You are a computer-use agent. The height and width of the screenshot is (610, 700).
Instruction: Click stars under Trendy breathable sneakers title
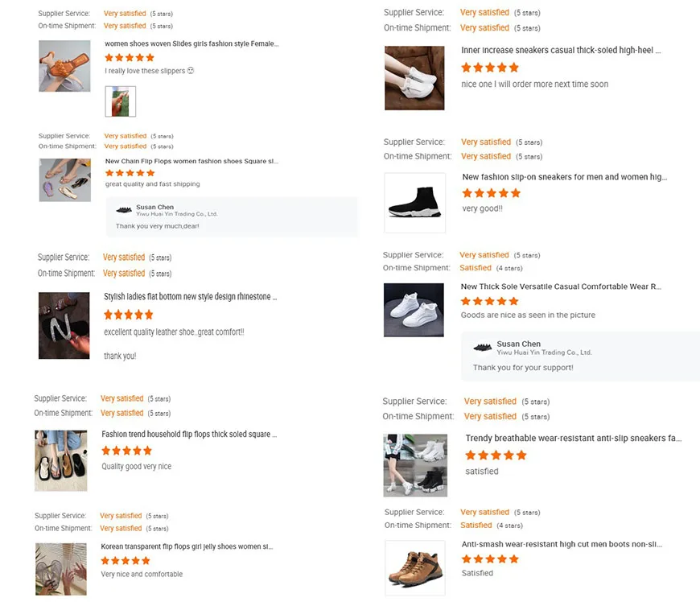pos(496,455)
